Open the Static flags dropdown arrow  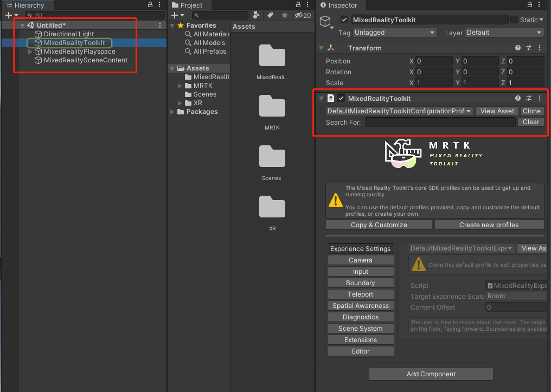541,20
